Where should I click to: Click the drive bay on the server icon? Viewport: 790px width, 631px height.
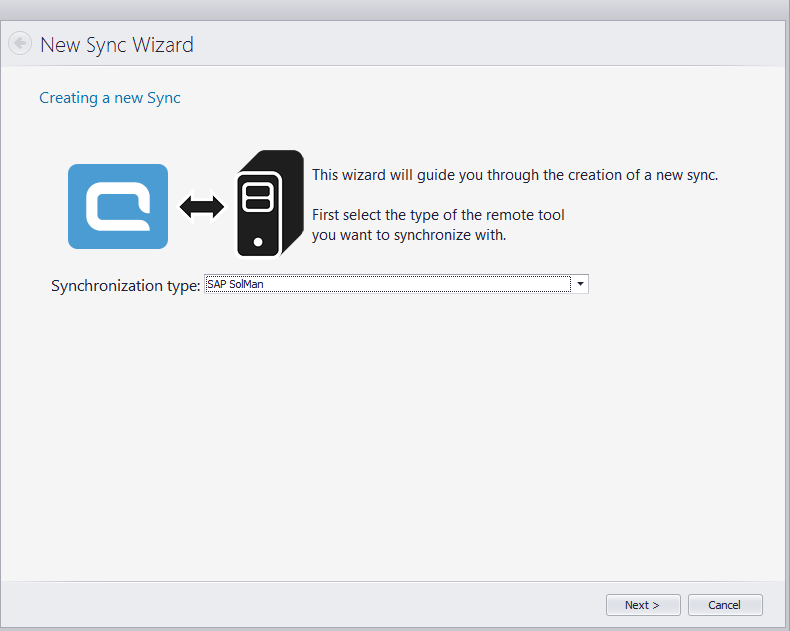coord(258,196)
